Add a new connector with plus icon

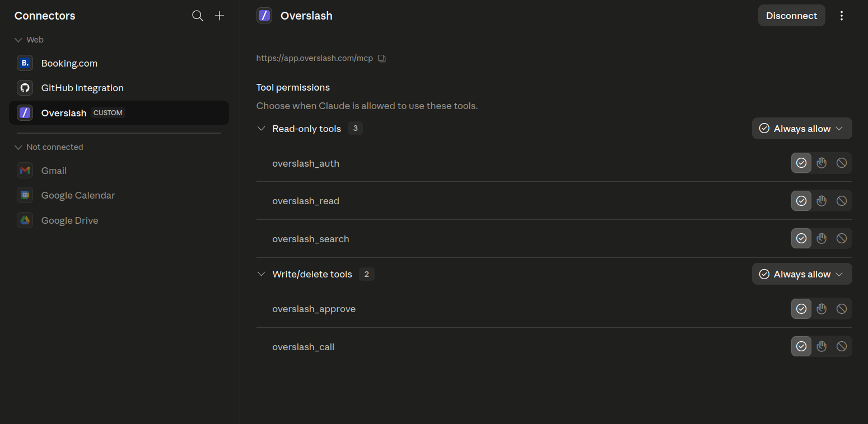point(220,16)
